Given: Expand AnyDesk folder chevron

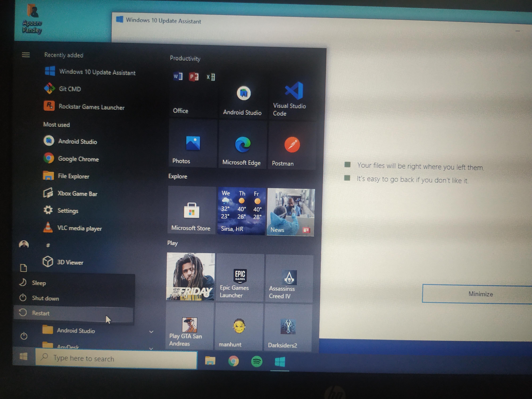Looking at the screenshot, I should [x=151, y=348].
